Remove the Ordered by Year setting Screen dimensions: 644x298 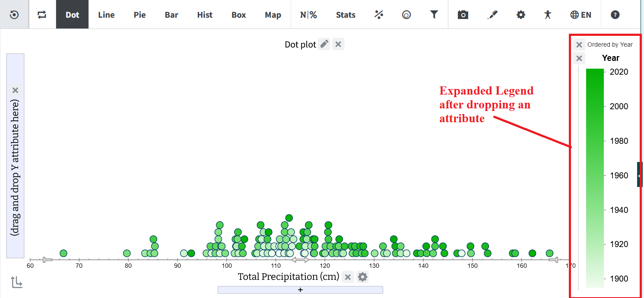(579, 44)
